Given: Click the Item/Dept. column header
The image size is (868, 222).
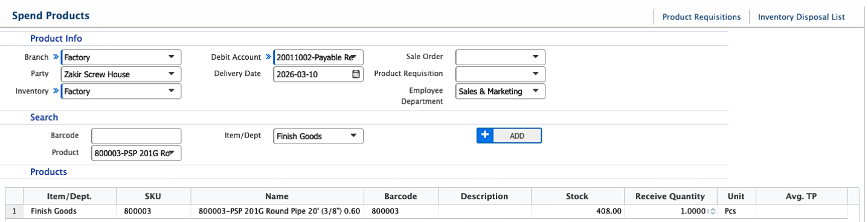Looking at the screenshot, I should coord(69,196).
